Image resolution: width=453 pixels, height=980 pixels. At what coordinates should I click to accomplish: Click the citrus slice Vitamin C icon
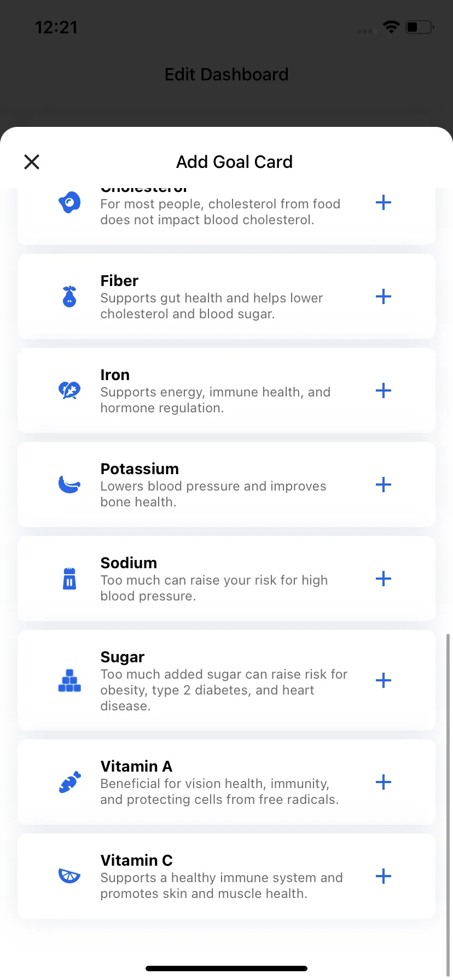(x=69, y=876)
